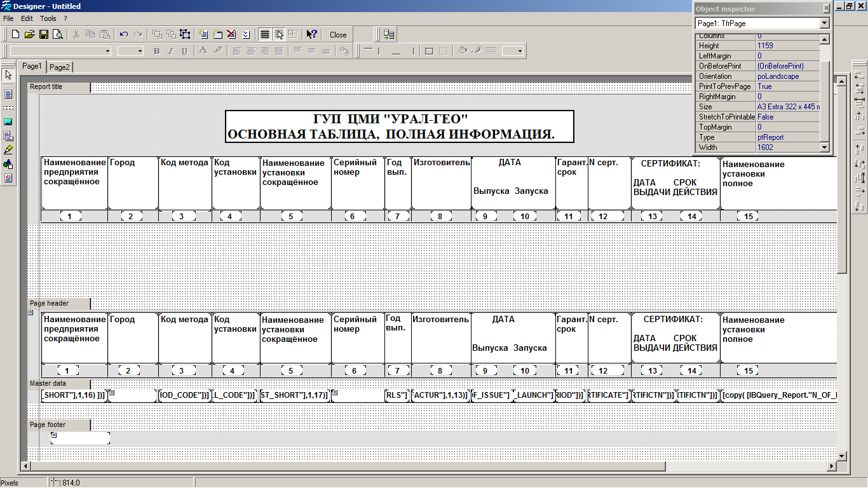
Task: Insert a band from the objects palette
Action: [x=8, y=108]
